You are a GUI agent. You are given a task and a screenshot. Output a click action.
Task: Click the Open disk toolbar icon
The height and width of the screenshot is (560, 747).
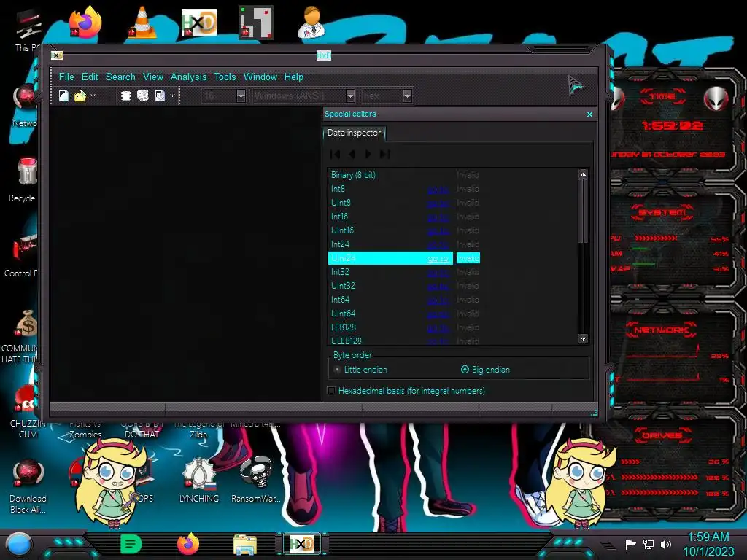point(142,96)
